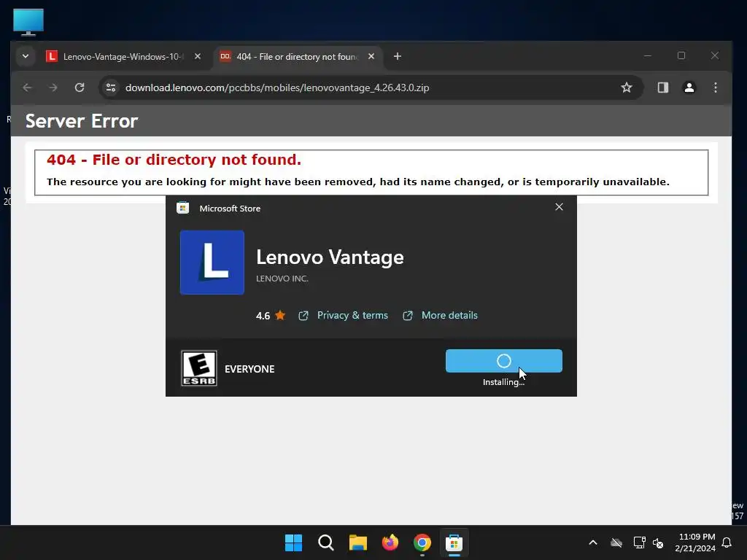
Task: Open the Chrome tab search dropdown
Action: point(26,56)
